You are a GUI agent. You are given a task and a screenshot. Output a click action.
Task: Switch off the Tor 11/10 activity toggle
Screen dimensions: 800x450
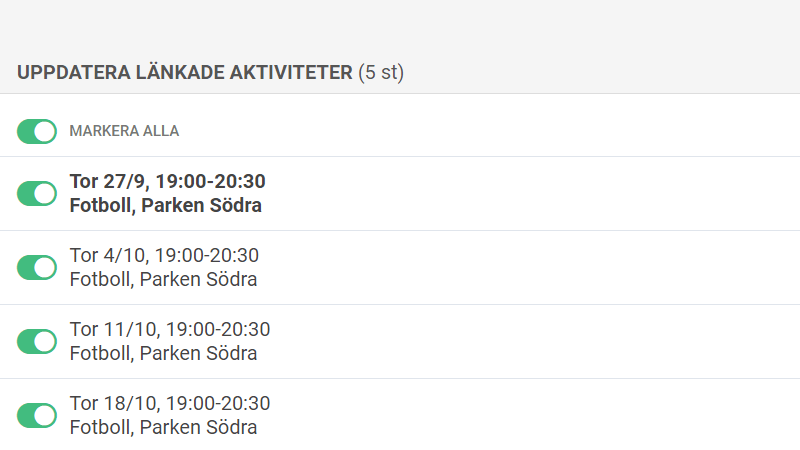(x=37, y=341)
